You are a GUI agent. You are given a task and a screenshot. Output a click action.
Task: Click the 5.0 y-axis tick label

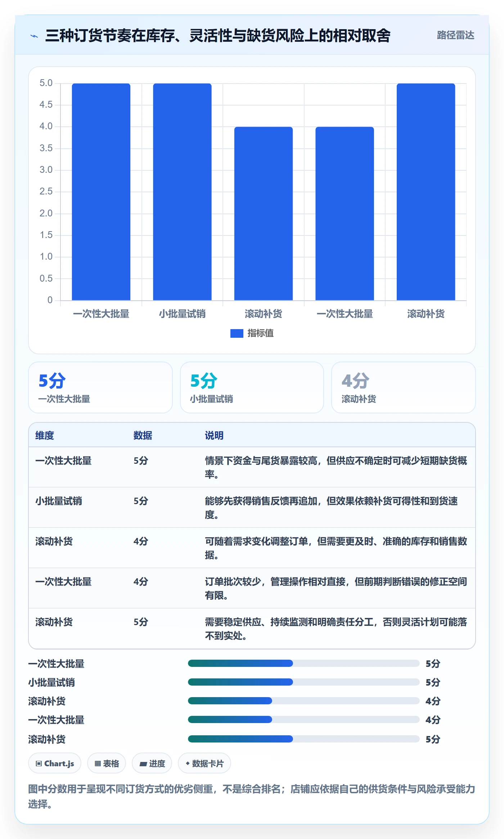point(46,83)
